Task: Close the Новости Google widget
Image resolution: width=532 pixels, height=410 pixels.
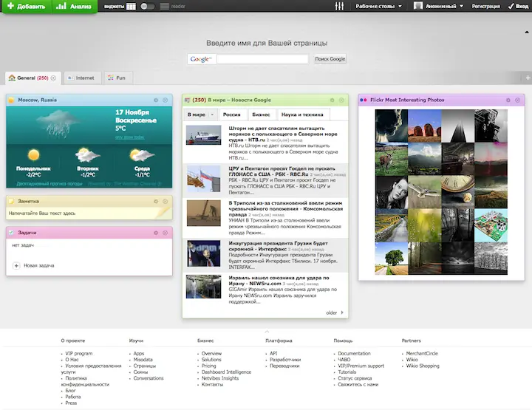Action: click(341, 100)
